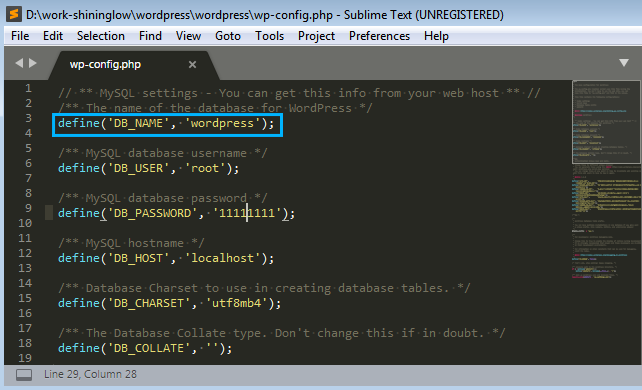The width and height of the screenshot is (642, 390).
Task: Click the Sublime Text app icon in title bar
Action: pos(14,14)
